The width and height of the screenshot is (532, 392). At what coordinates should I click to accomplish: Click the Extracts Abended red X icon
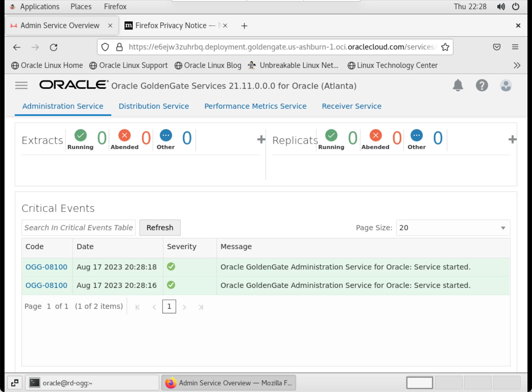(x=124, y=135)
